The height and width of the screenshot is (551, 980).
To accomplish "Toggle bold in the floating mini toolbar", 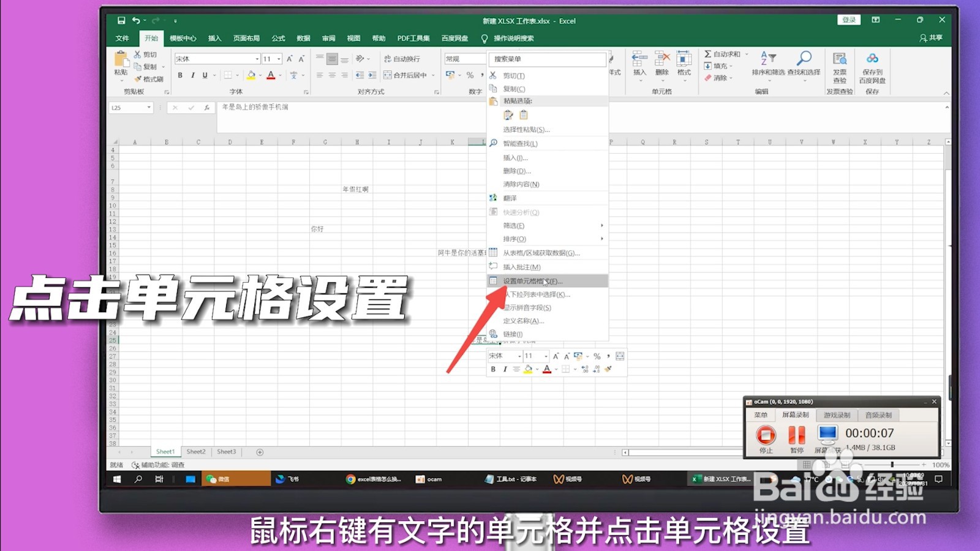I will (493, 369).
